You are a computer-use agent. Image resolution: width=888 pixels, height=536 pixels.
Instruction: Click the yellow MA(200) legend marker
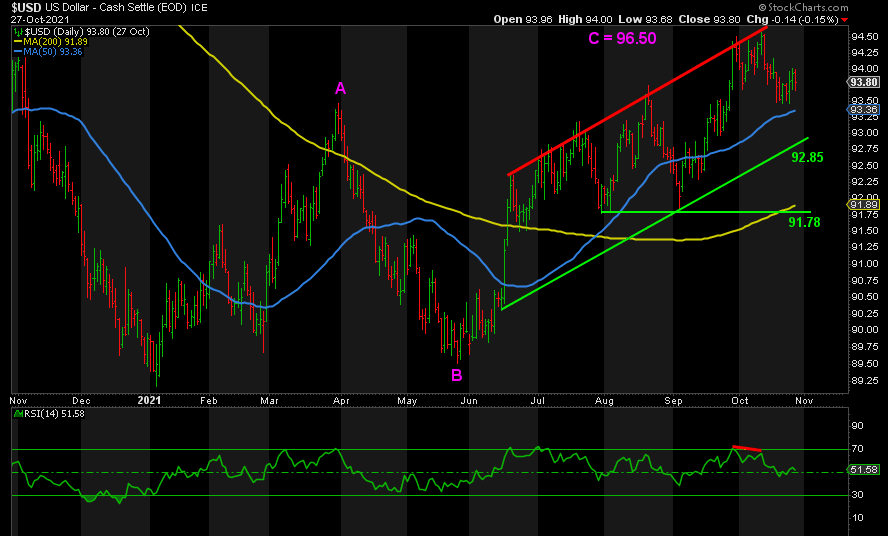18,42
